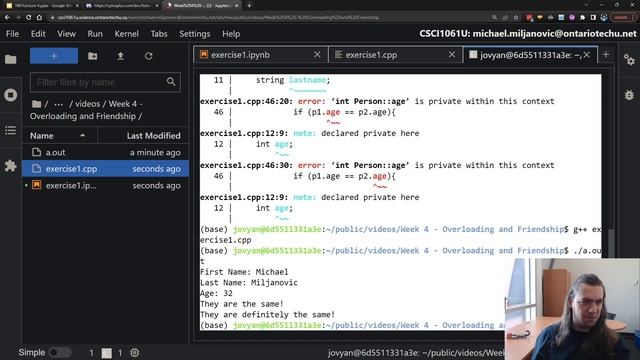This screenshot has width=640, height=360.
Task: Open the File menu
Action: [x=12, y=34]
